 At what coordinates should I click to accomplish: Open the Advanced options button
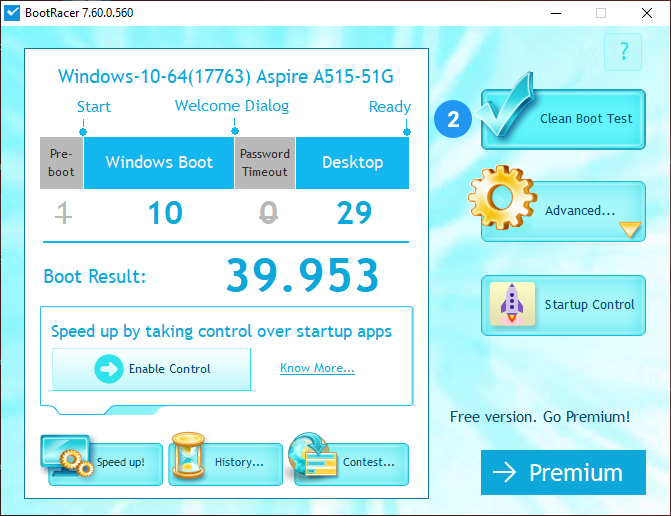[x=563, y=211]
